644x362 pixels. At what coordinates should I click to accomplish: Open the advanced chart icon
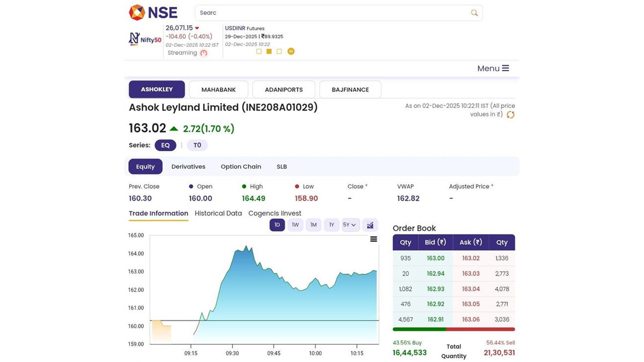pos(370,225)
